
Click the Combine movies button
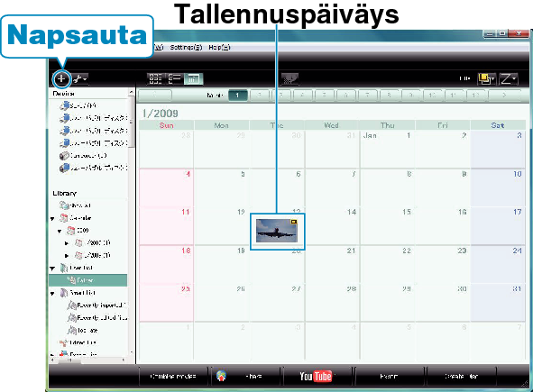tap(173, 376)
